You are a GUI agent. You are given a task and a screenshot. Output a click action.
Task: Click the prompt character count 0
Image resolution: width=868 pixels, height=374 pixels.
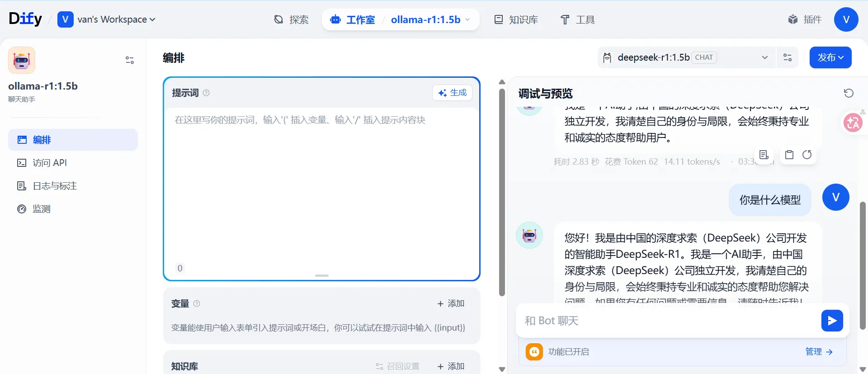(180, 268)
